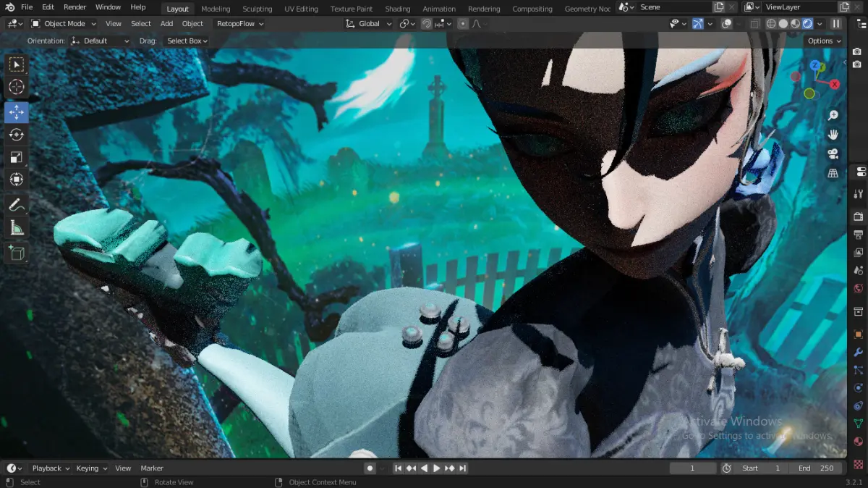
Task: Toggle auto keying record button
Action: coord(370,468)
